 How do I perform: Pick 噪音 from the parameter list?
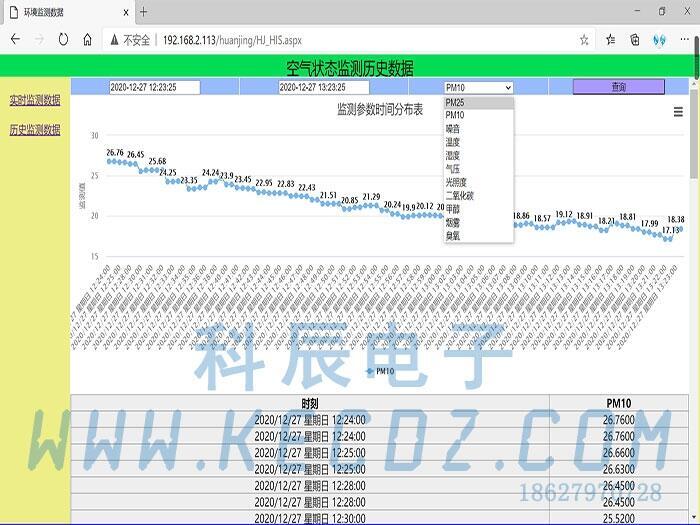click(453, 129)
